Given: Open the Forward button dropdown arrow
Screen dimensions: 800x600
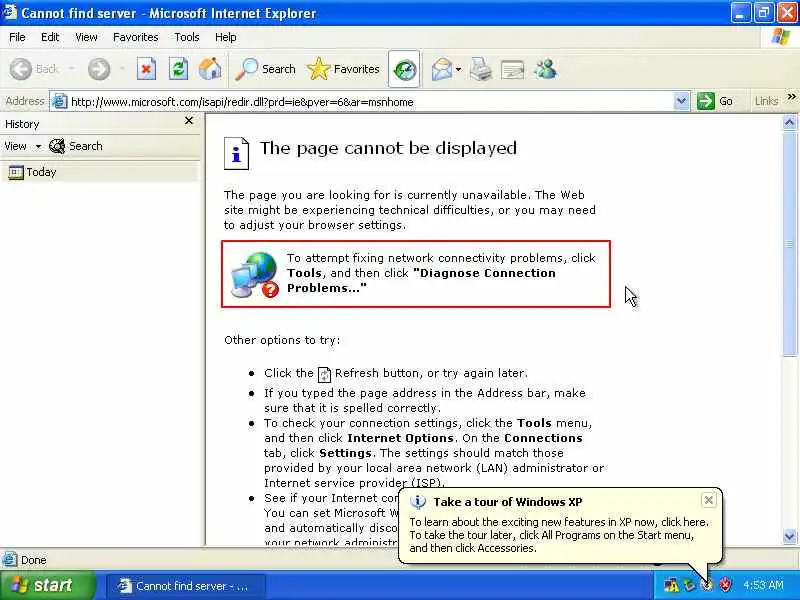Looking at the screenshot, I should click(x=122, y=68).
